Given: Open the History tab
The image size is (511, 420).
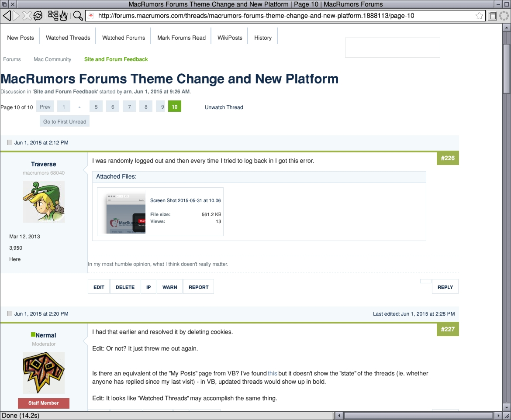Looking at the screenshot, I should tap(262, 38).
